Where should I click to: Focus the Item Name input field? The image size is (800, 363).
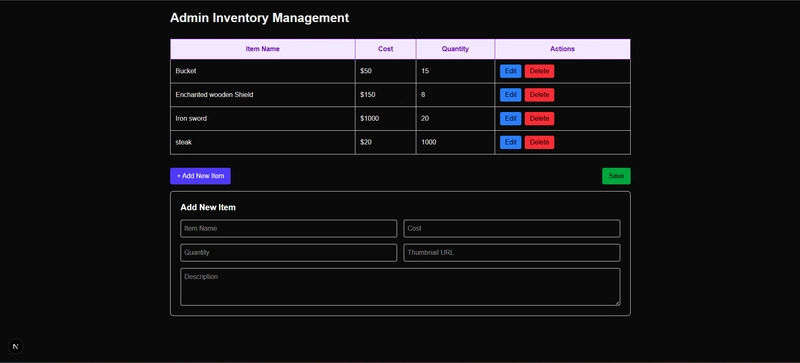pyautogui.click(x=288, y=228)
